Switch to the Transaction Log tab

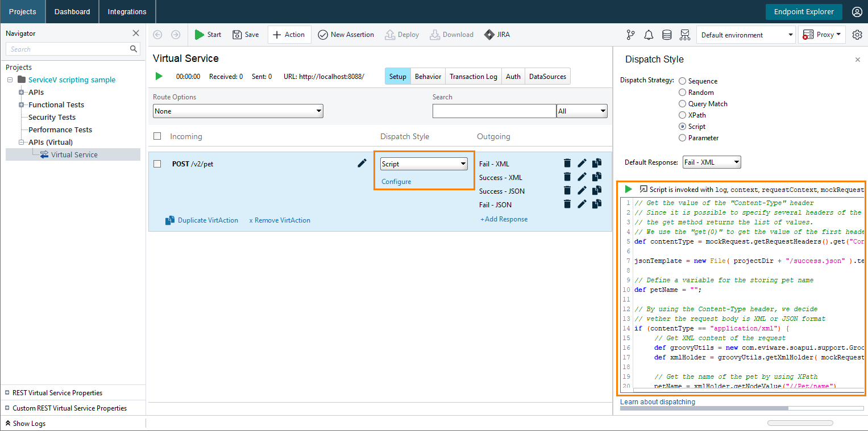pyautogui.click(x=473, y=76)
